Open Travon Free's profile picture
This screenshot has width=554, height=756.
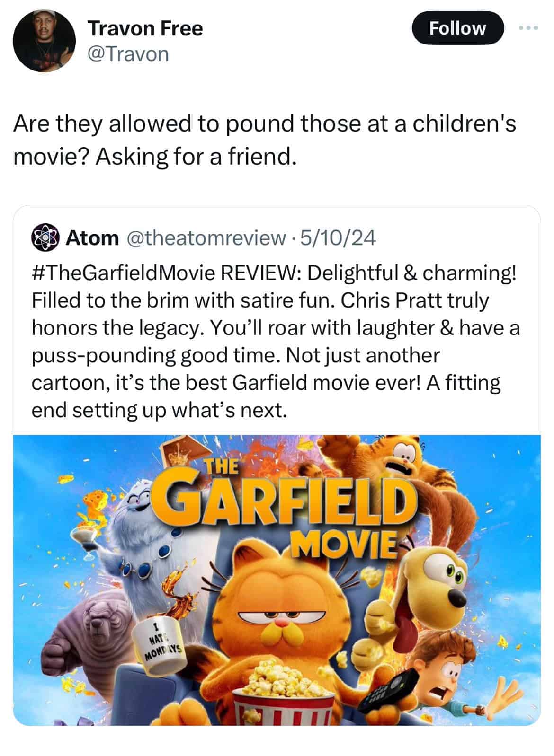coord(45,41)
